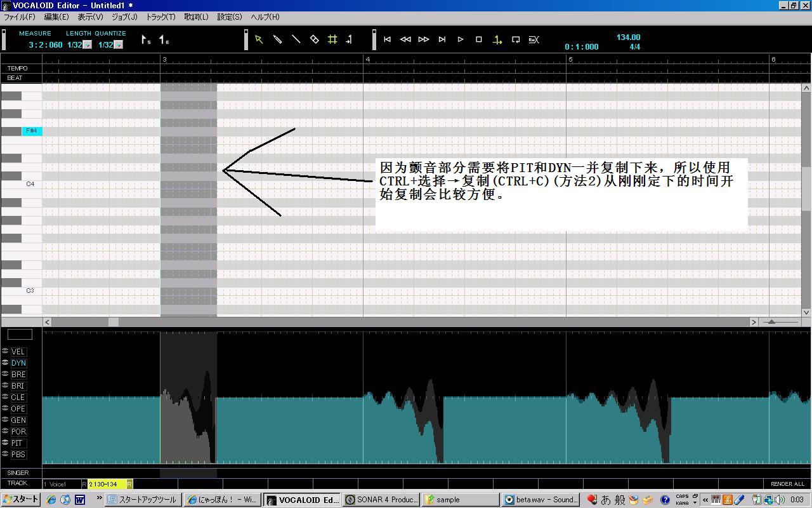Image resolution: width=812 pixels, height=508 pixels.
Task: Click the stop button in transport
Action: pyautogui.click(x=479, y=39)
